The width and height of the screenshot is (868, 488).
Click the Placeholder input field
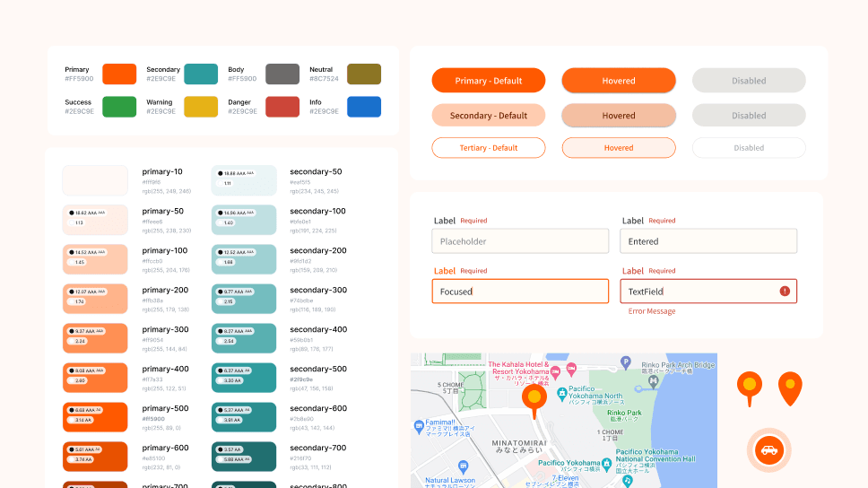[x=520, y=241]
